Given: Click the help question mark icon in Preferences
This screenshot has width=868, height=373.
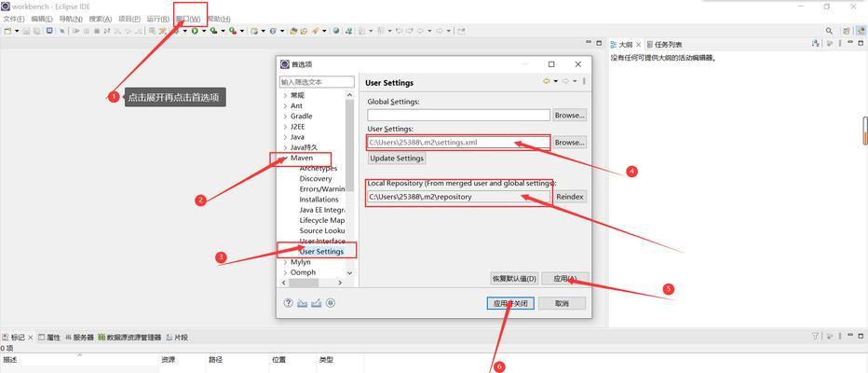Looking at the screenshot, I should (x=288, y=303).
